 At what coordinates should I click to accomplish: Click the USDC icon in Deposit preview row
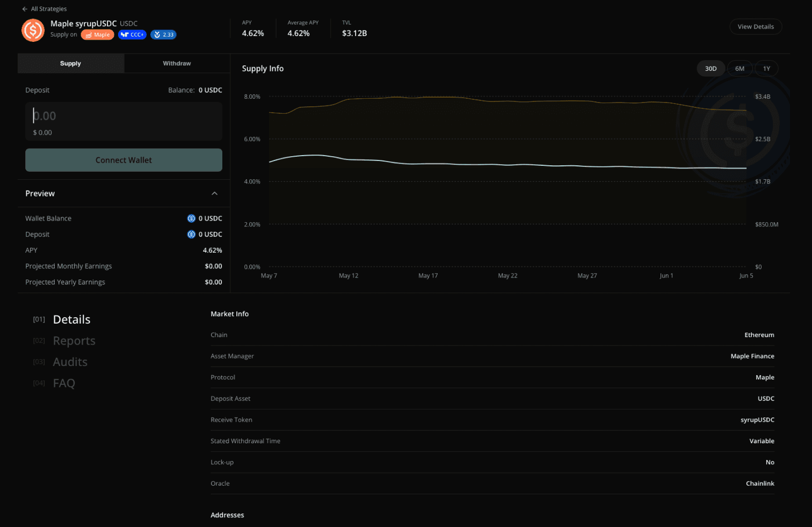pos(191,235)
